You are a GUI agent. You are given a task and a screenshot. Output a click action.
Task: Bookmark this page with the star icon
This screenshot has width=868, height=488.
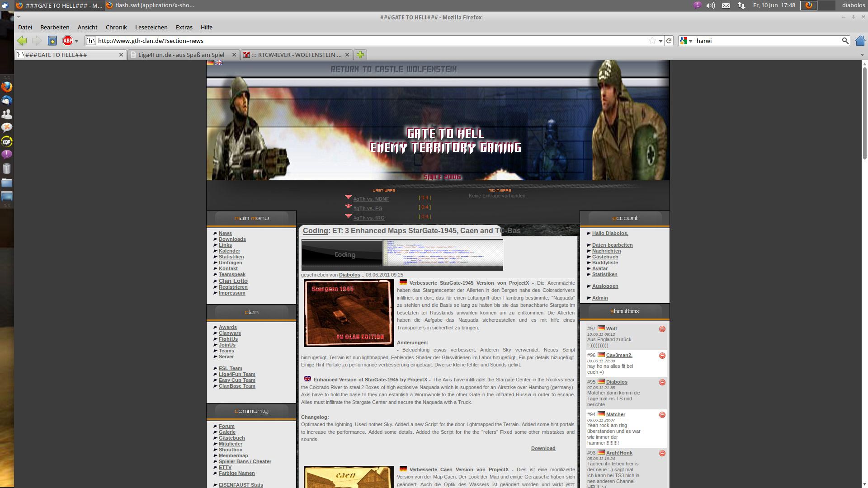652,41
